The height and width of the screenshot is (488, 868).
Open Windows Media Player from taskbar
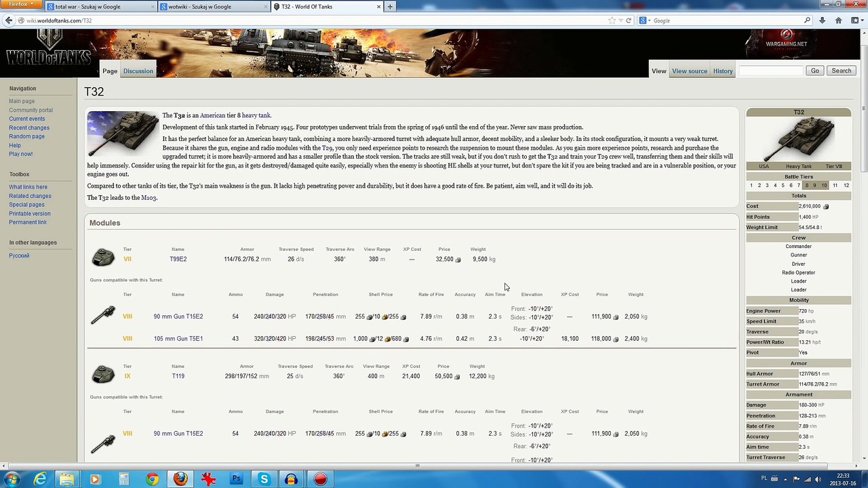click(x=94, y=479)
